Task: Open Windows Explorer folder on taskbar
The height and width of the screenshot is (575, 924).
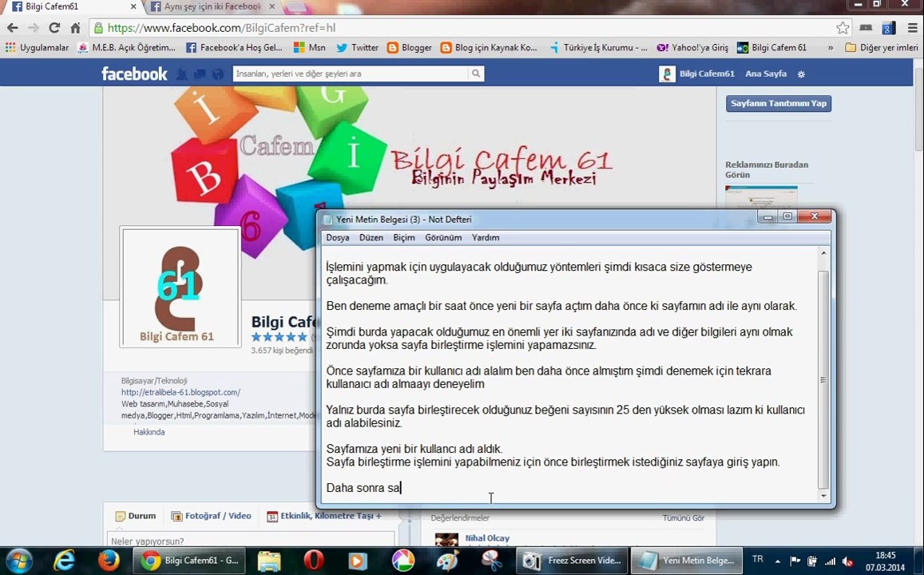Action: coord(269,561)
